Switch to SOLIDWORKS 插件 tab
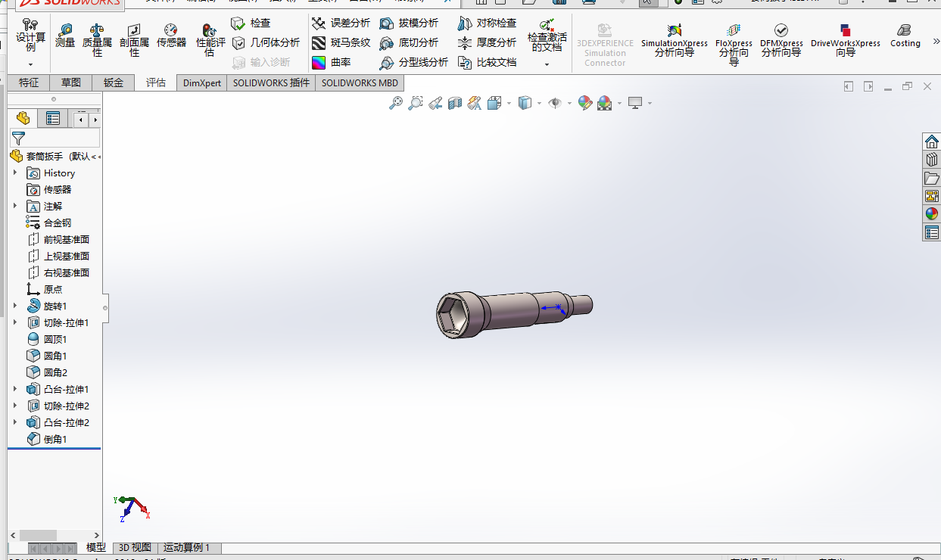941x560 pixels. (271, 83)
